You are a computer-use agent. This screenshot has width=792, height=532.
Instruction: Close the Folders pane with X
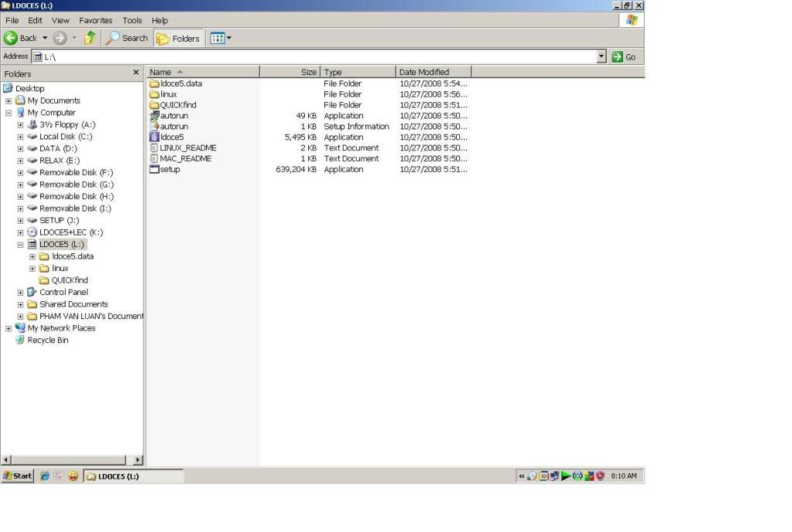136,73
